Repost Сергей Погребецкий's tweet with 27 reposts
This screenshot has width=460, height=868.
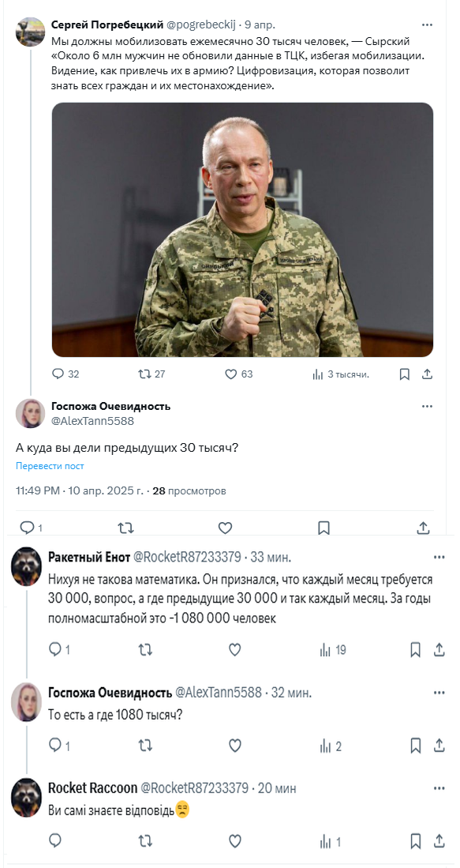point(151,374)
